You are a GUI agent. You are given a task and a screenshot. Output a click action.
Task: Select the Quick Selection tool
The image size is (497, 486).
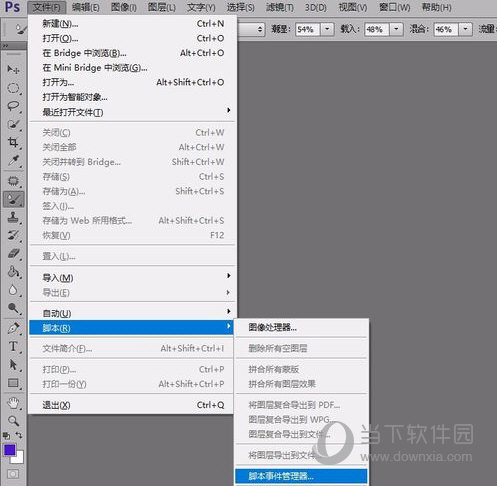pyautogui.click(x=13, y=124)
